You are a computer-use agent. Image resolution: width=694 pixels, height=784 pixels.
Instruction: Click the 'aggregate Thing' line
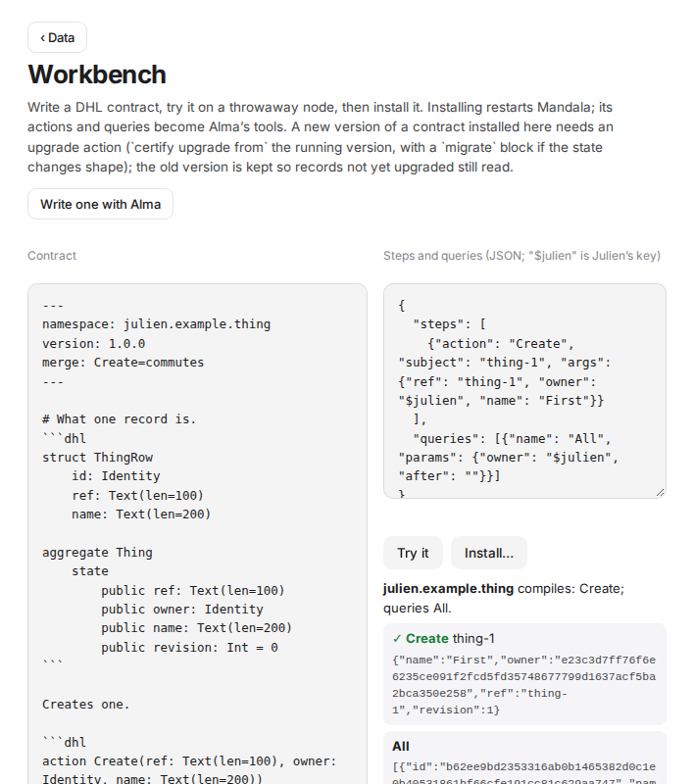coord(97,553)
